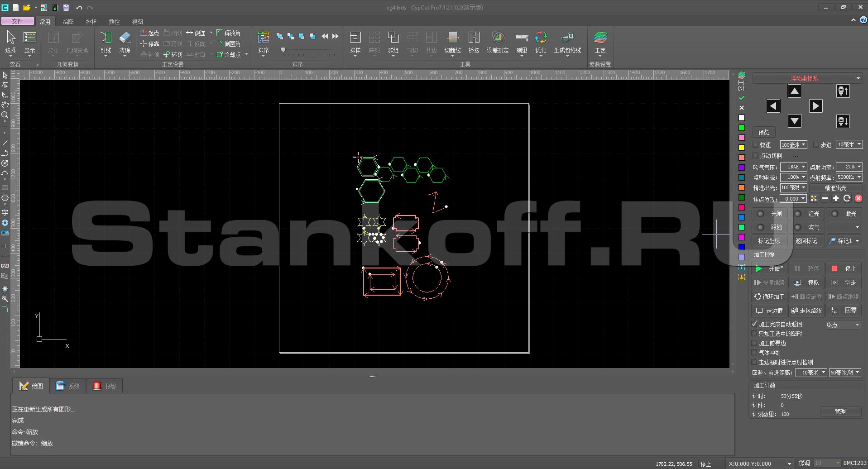
Task: Click the 停止 (Stop) button
Action: pos(844,268)
